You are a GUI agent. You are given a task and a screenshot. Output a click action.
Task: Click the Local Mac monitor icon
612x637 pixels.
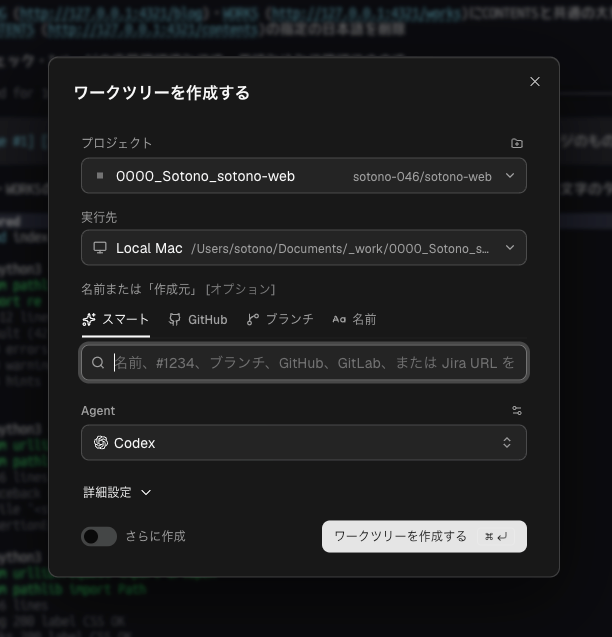(x=100, y=248)
